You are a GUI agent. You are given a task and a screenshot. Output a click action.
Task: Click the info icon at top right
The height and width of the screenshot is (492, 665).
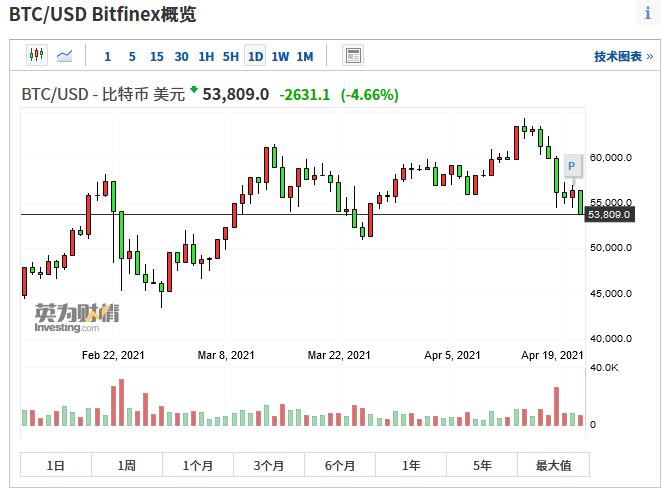coord(648,13)
